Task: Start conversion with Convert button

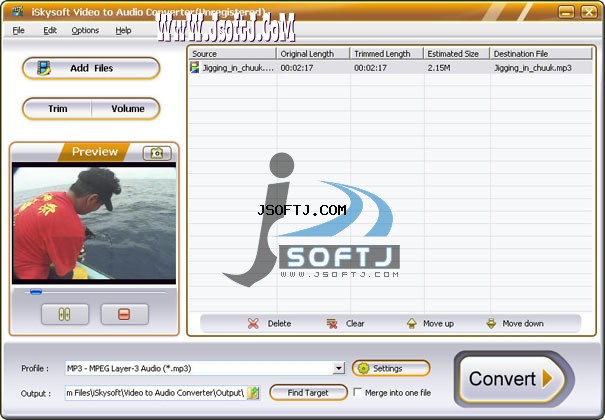Action: [x=512, y=378]
